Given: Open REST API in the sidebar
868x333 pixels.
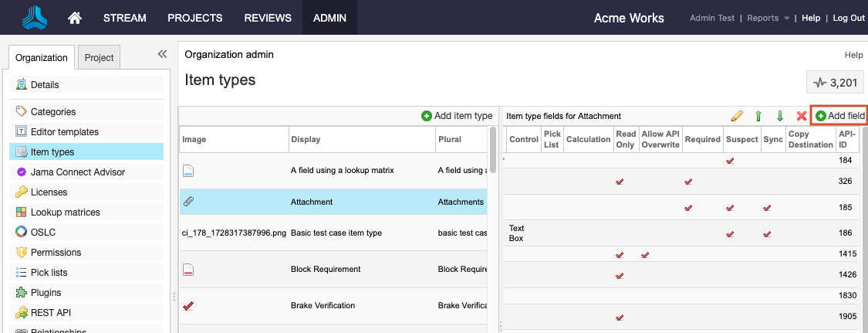Looking at the screenshot, I should 86,312.
